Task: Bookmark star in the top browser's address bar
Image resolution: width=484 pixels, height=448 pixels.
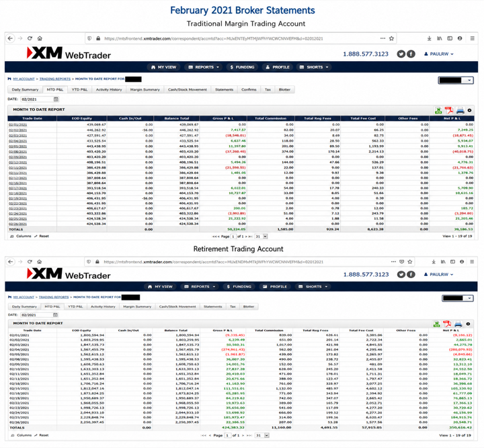Action: 391,38
